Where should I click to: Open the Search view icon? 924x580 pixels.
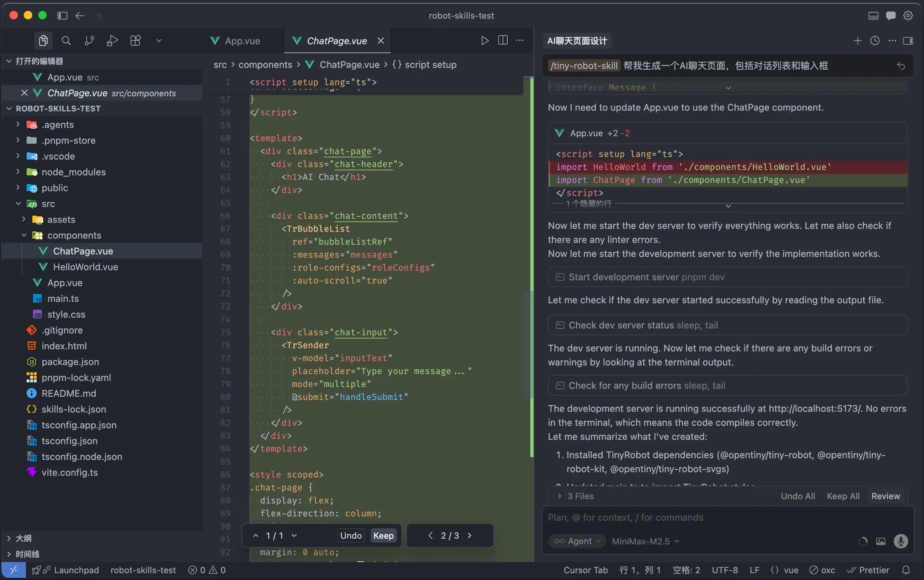coord(66,41)
